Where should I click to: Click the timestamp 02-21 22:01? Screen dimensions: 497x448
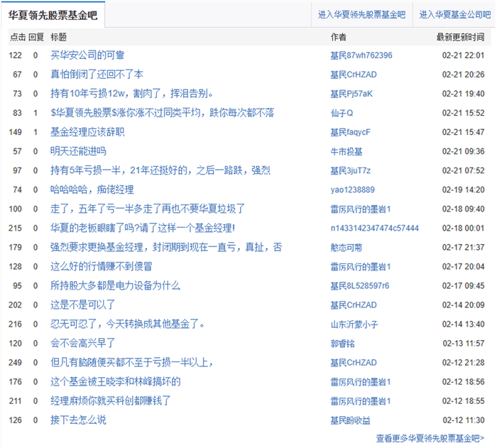[x=464, y=55]
